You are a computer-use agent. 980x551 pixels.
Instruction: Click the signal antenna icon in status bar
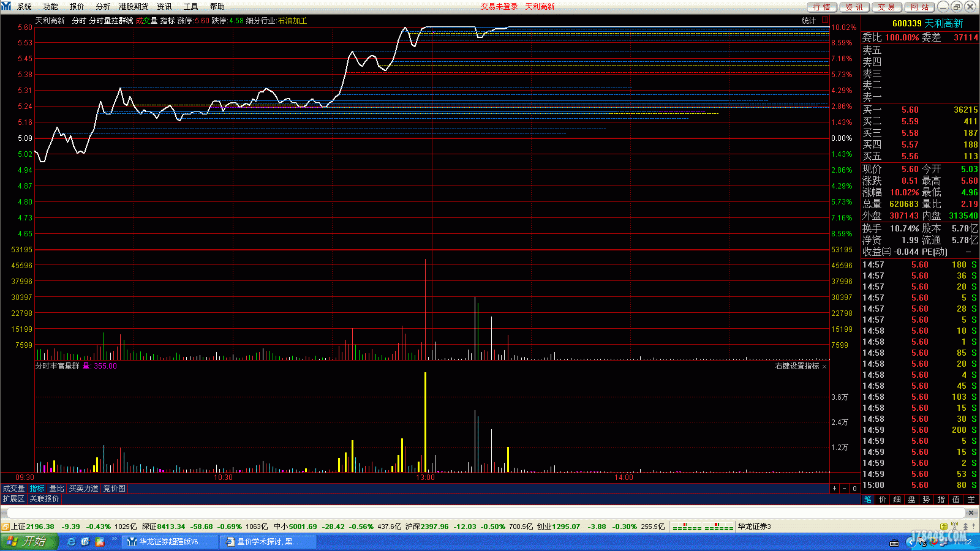point(954,527)
